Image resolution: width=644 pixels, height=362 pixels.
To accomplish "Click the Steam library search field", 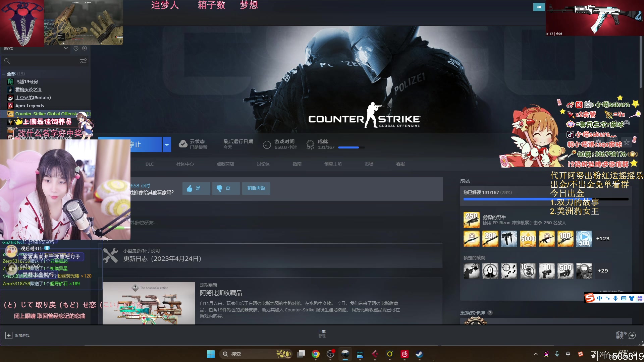I will click(x=45, y=61).
